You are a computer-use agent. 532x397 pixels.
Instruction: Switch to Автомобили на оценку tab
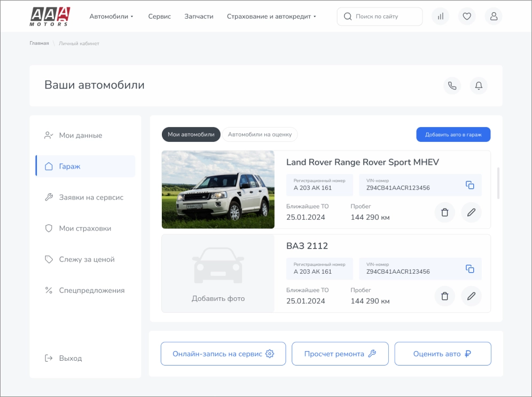pos(260,134)
